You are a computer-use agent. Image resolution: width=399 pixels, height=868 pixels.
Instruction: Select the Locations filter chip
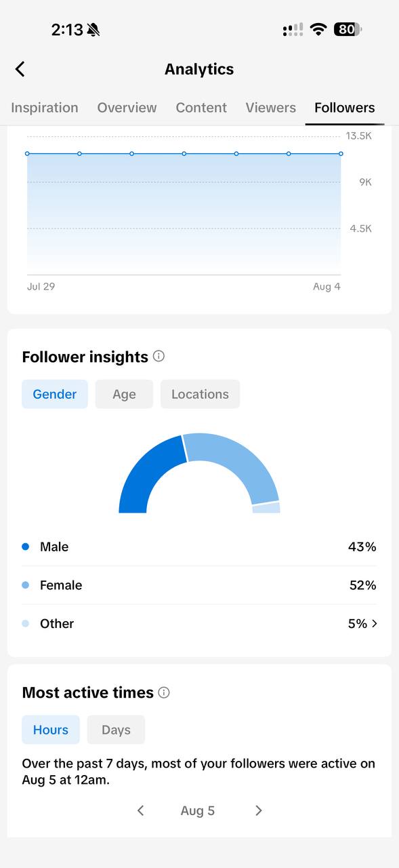point(200,394)
